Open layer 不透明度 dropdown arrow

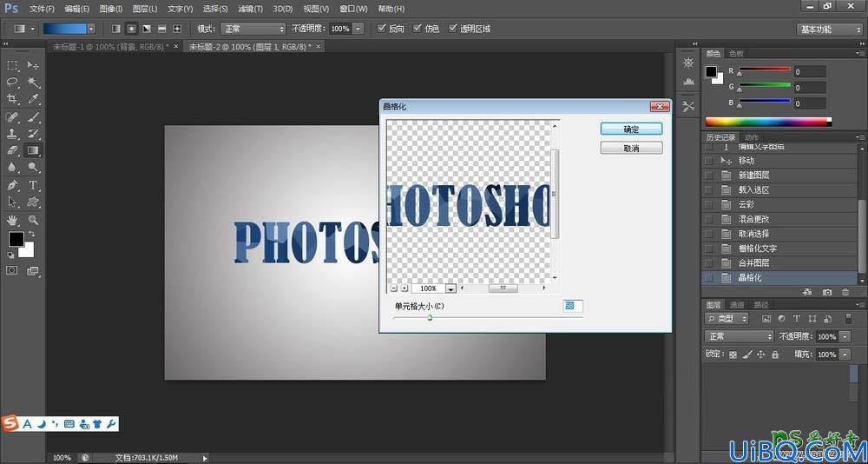click(845, 336)
